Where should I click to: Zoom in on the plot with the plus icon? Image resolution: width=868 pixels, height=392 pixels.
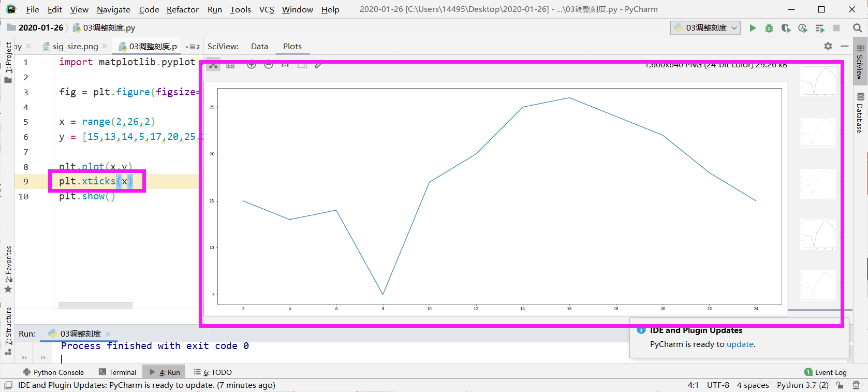click(x=252, y=65)
